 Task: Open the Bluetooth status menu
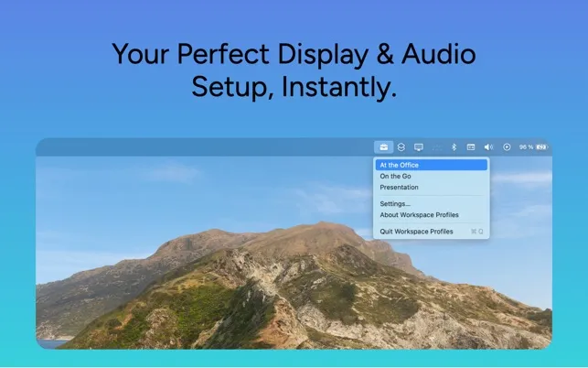pyautogui.click(x=454, y=146)
